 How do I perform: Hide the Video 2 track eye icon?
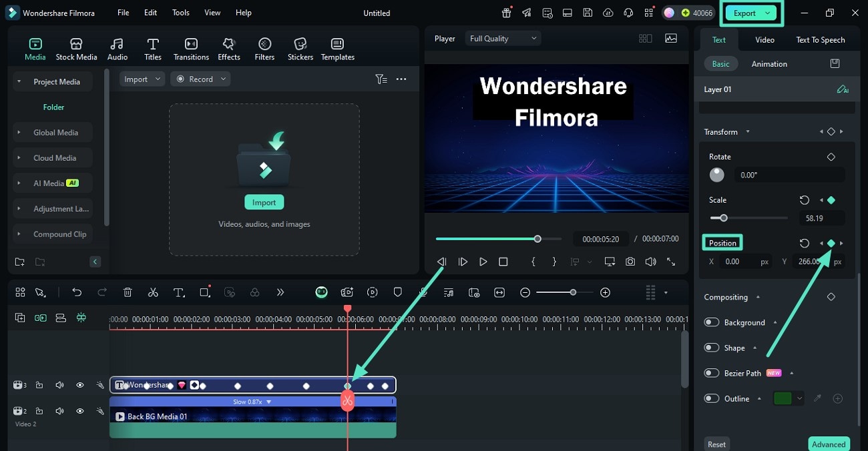click(80, 411)
